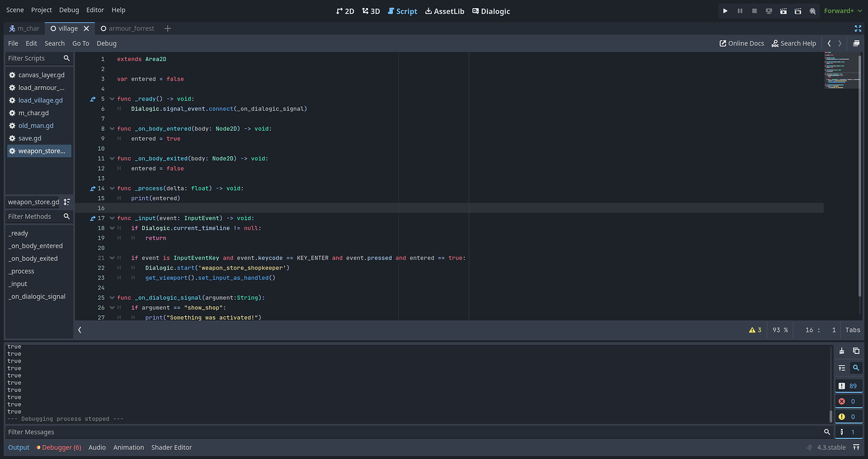Go to previous edited document arrow
Image resolution: width=868 pixels, height=459 pixels.
tap(829, 43)
